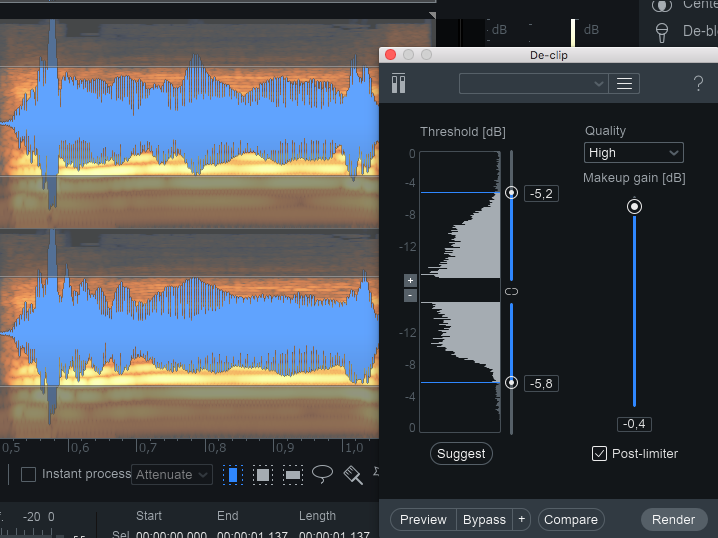Enable the Instant process checkbox

coord(28,474)
